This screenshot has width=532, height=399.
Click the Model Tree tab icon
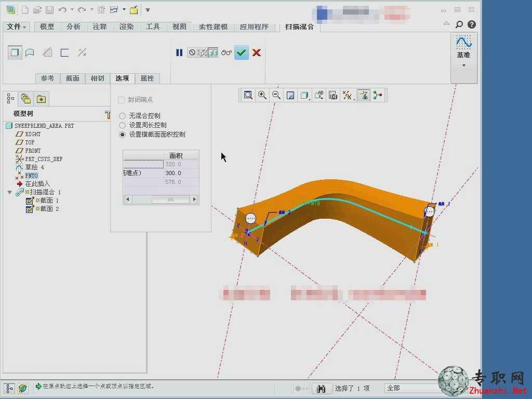(x=10, y=99)
